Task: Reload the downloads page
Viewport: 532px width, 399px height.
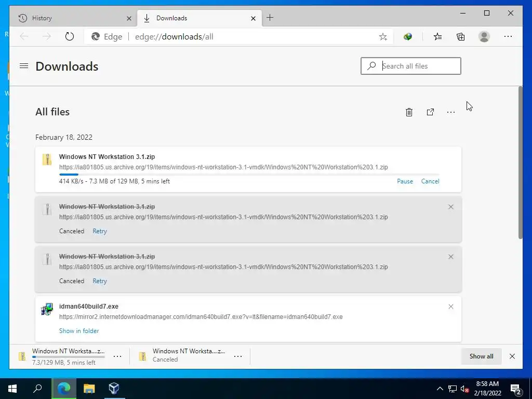Action: (x=70, y=36)
